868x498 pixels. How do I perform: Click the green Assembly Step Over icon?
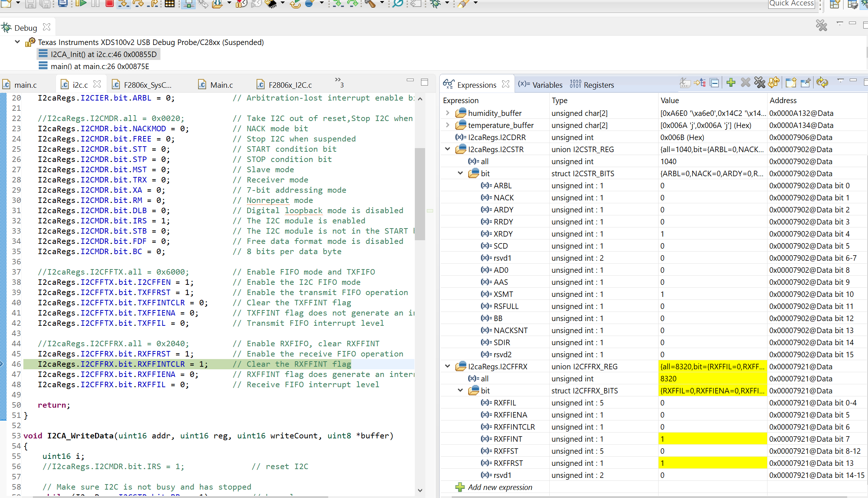(x=353, y=3)
